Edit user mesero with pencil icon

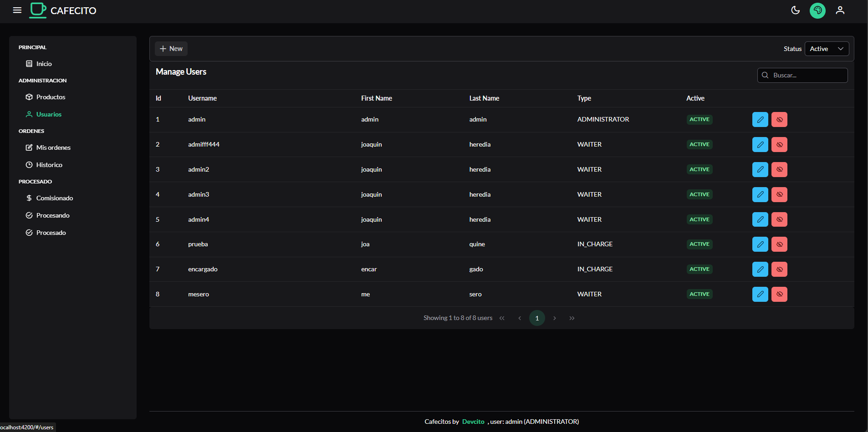tap(760, 295)
